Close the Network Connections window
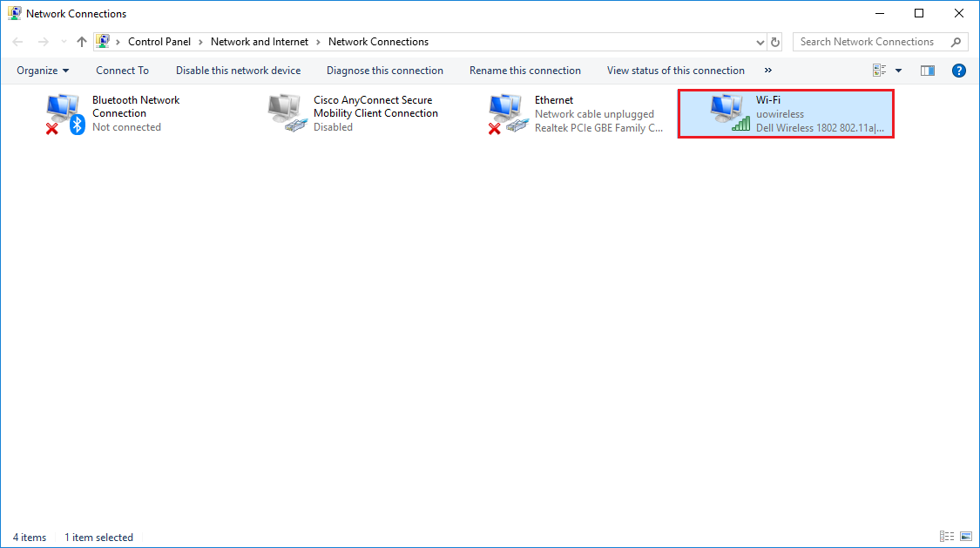Viewport: 980px width, 548px height. (x=959, y=13)
